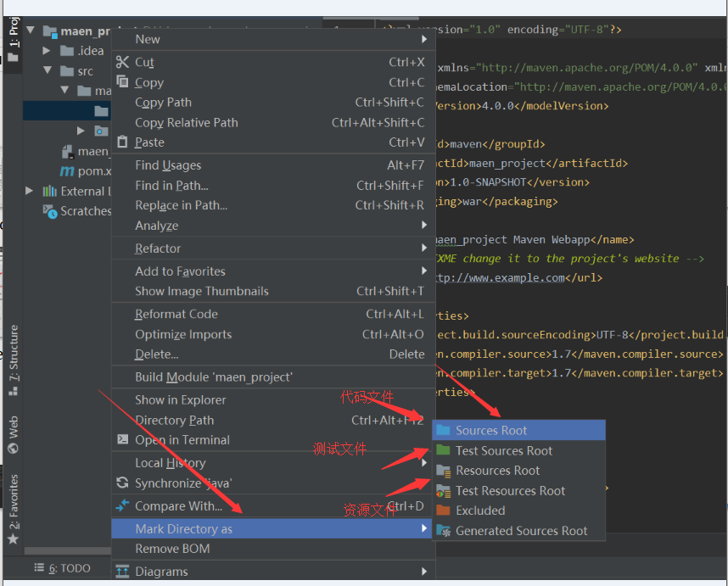This screenshot has width=728, height=586.
Task: Select Show Image Thumbnails
Action: coord(273,291)
